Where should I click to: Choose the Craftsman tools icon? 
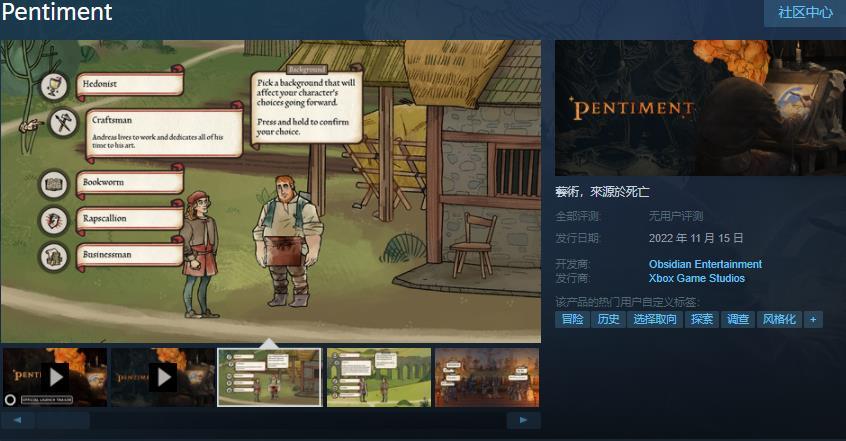(63, 123)
